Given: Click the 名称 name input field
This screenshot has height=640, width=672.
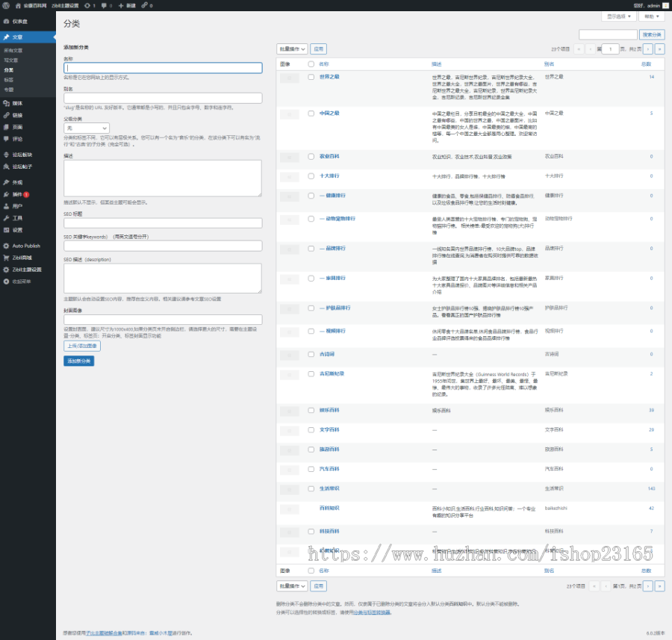Looking at the screenshot, I should tap(163, 68).
